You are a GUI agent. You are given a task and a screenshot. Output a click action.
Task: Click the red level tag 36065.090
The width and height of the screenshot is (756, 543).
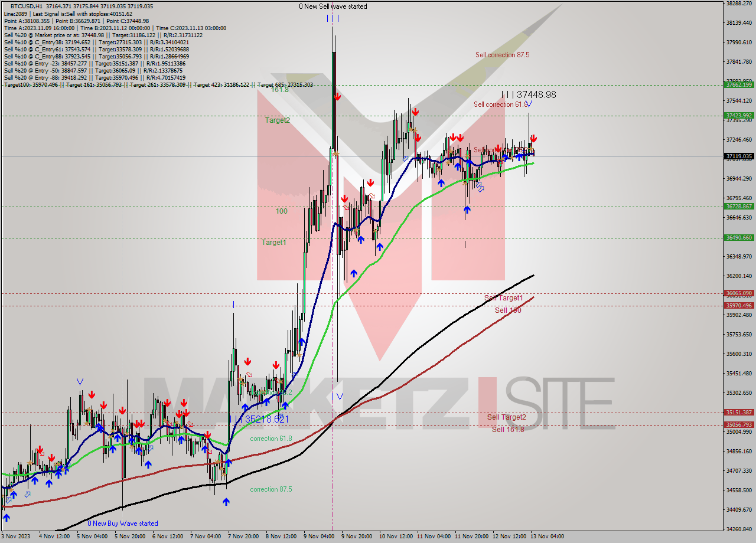(x=739, y=293)
